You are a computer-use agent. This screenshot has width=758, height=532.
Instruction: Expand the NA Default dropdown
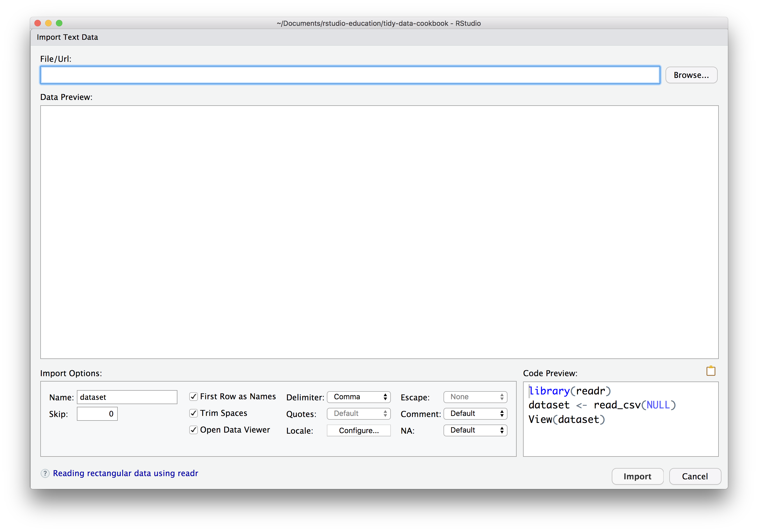click(x=475, y=430)
